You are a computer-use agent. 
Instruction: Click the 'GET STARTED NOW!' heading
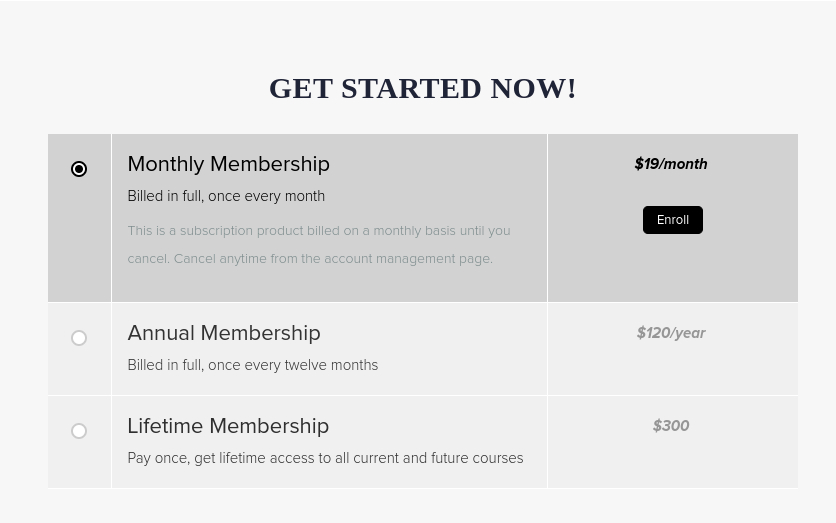(422, 88)
